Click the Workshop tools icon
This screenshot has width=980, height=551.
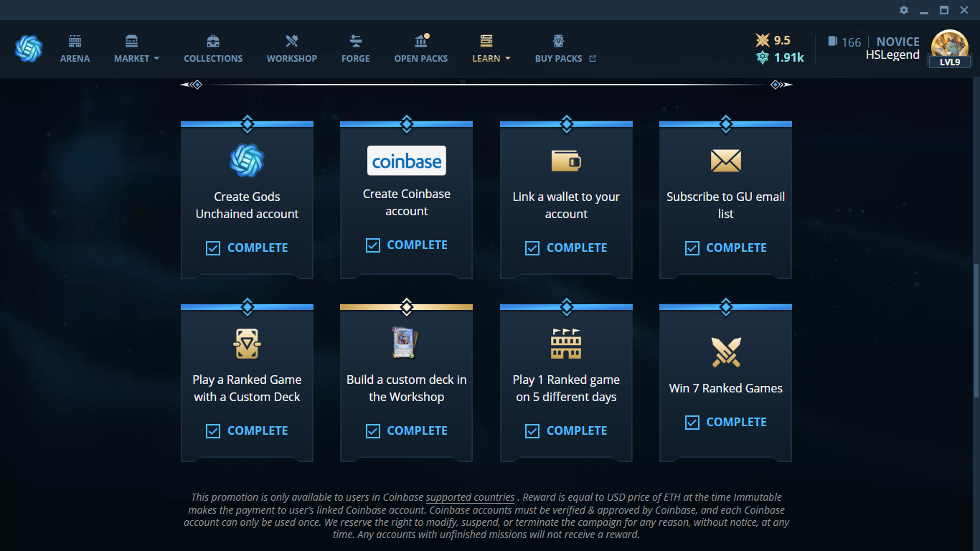[x=291, y=41]
